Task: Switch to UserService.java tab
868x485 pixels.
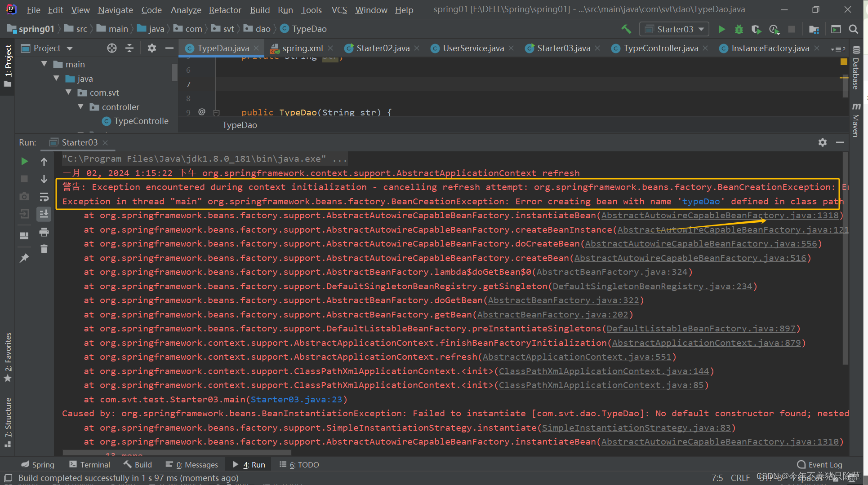Action: click(472, 48)
